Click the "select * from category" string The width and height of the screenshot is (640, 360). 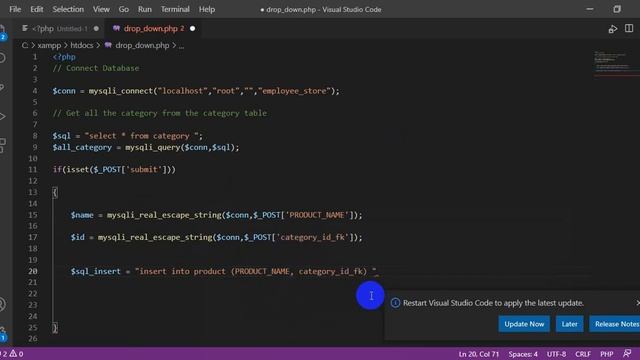(143, 136)
